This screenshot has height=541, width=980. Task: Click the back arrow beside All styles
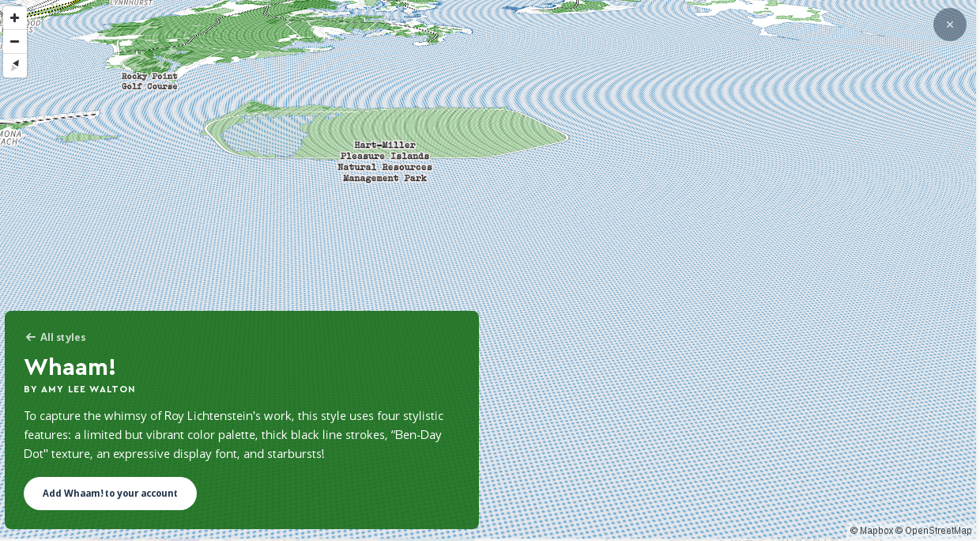pos(30,337)
